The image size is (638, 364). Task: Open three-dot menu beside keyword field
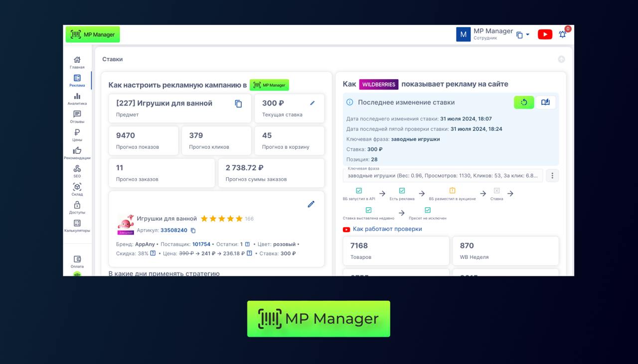552,176
